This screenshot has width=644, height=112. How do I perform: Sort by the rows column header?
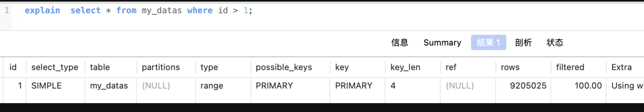tap(510, 67)
